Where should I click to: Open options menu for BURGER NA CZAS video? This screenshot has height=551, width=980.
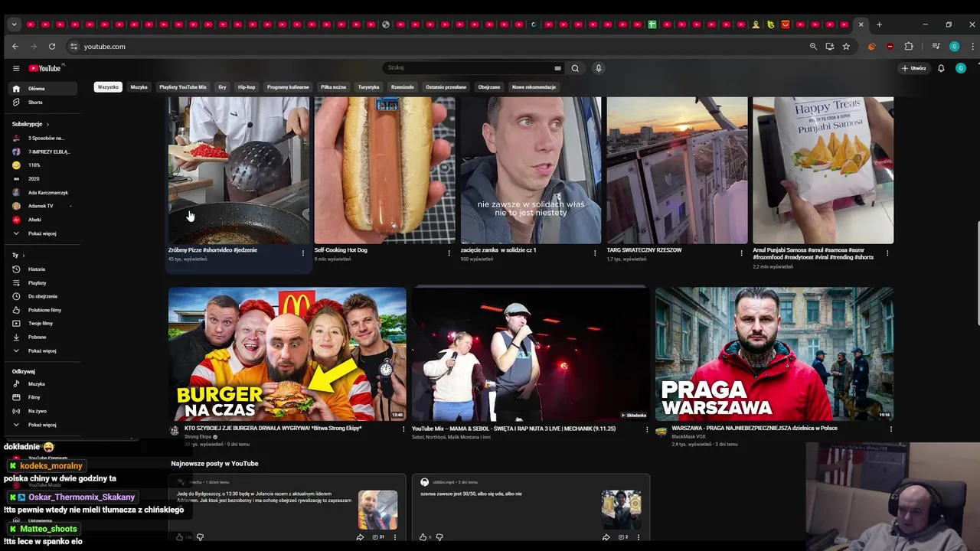(x=403, y=429)
